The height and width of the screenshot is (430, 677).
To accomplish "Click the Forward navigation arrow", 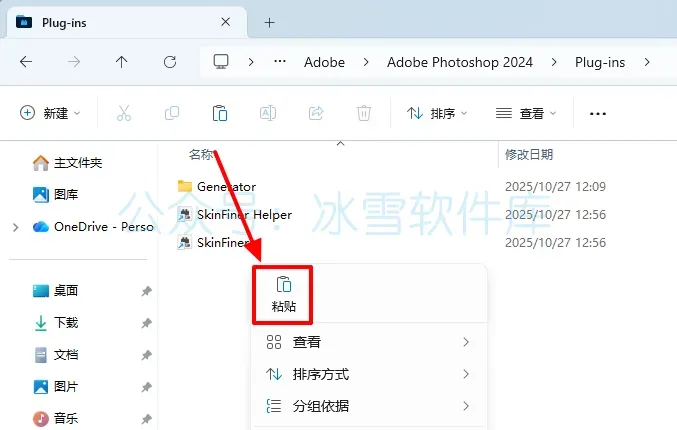I will coord(74,62).
